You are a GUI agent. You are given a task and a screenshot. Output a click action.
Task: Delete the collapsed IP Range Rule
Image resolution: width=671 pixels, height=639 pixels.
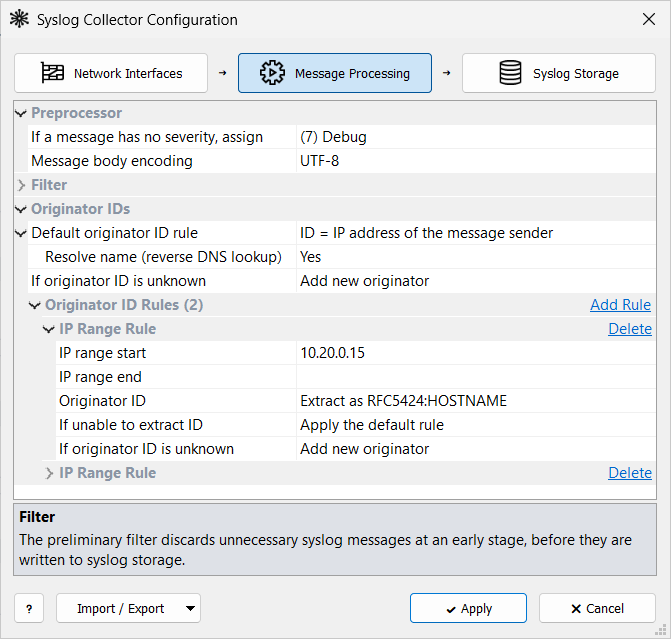pyautogui.click(x=630, y=473)
